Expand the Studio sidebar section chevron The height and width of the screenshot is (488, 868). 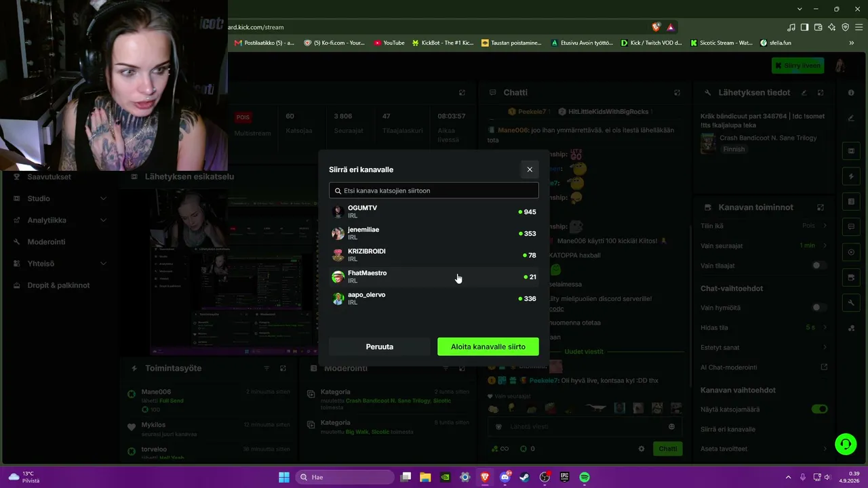point(103,199)
